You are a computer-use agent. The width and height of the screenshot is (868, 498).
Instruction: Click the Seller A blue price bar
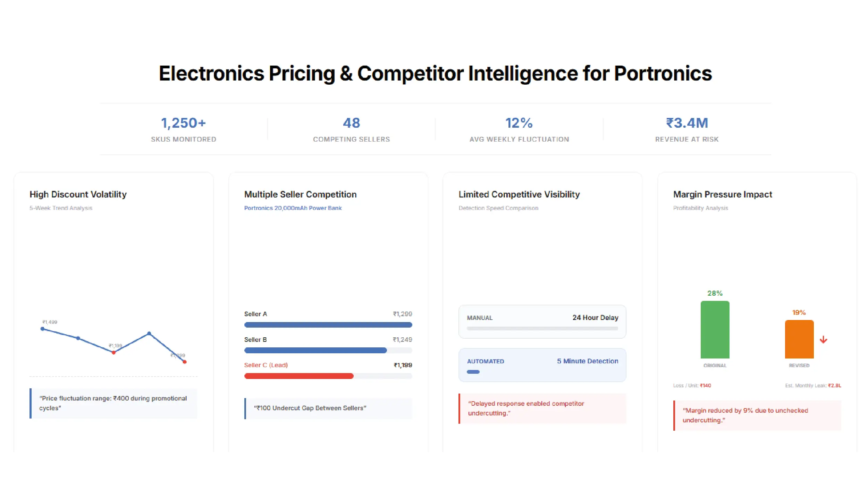point(328,325)
